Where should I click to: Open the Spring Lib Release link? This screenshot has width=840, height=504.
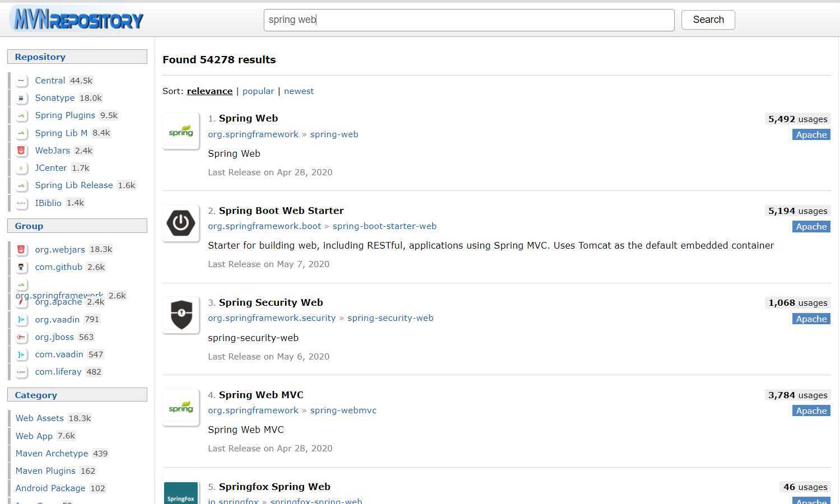click(74, 185)
